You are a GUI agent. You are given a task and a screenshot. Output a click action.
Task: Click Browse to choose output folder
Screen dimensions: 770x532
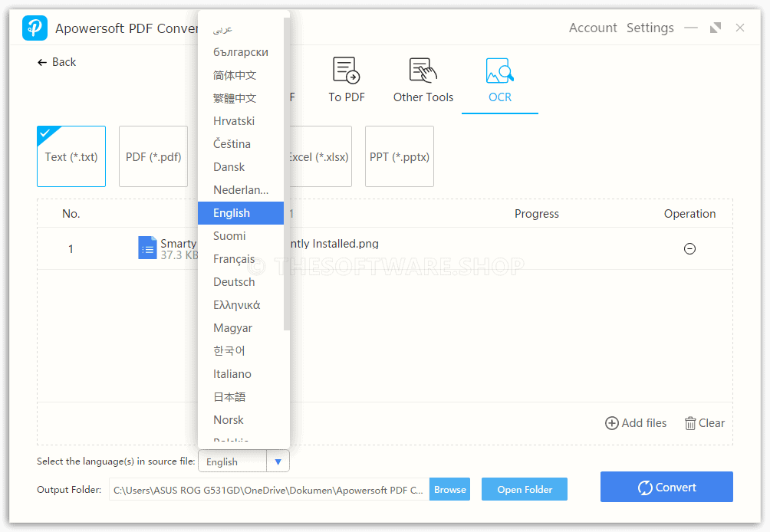pyautogui.click(x=450, y=489)
